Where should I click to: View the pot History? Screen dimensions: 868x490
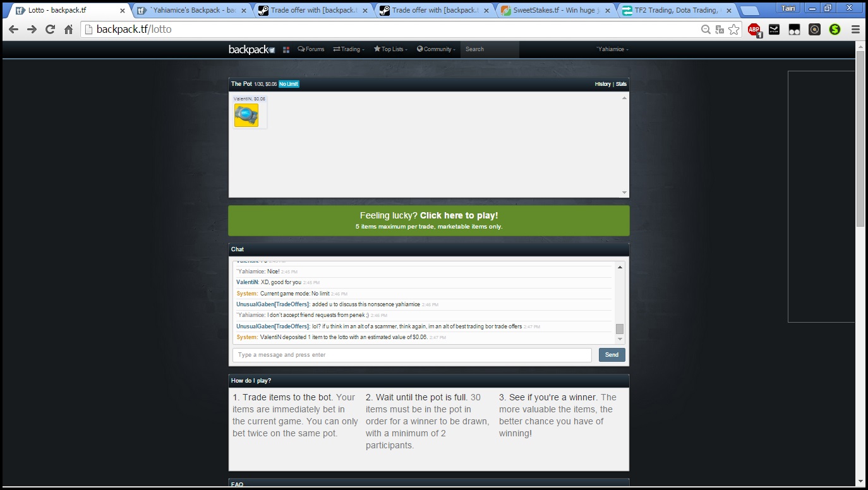coord(603,84)
